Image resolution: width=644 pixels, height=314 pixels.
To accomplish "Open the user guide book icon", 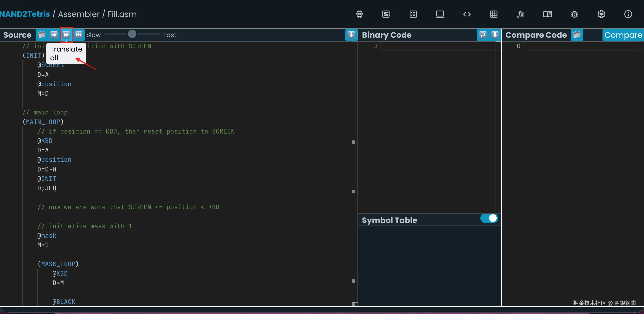I will click(x=547, y=14).
